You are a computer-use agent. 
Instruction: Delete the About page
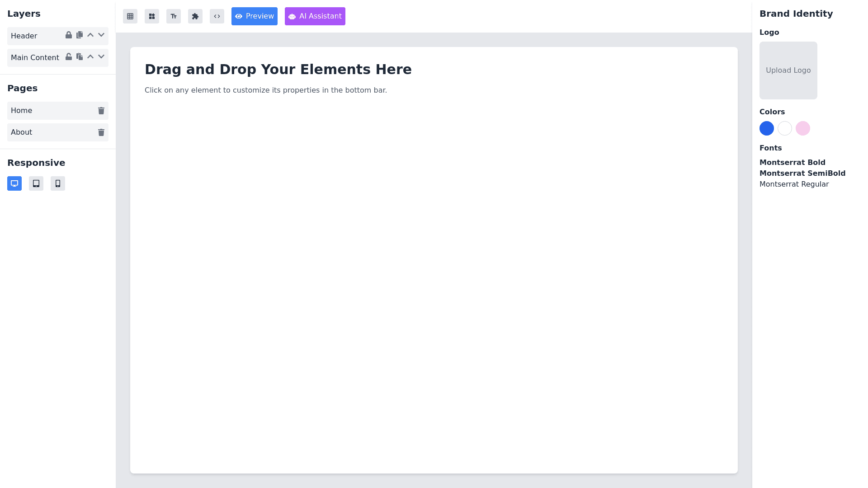click(x=101, y=132)
